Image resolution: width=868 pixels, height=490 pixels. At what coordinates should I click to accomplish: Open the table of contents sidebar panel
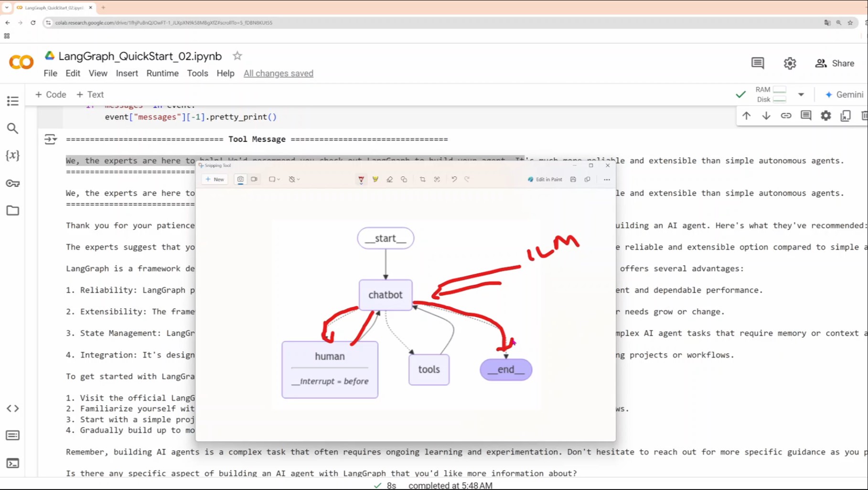13,101
